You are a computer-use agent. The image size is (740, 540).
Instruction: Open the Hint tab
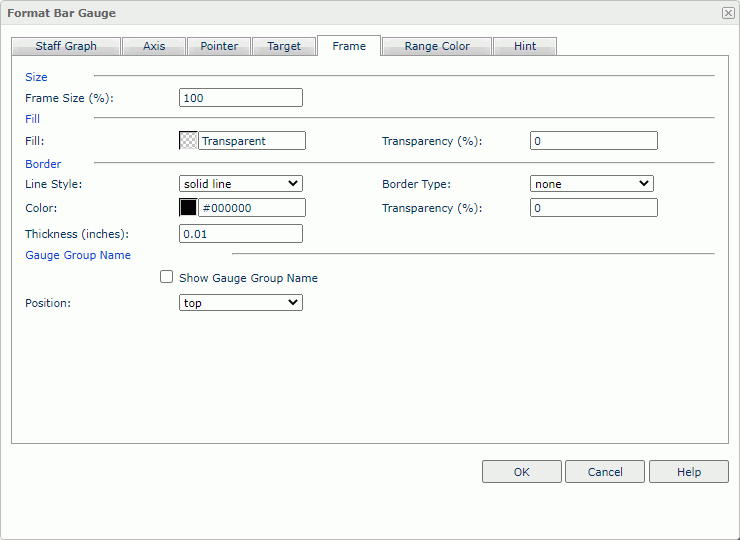pyautogui.click(x=525, y=46)
